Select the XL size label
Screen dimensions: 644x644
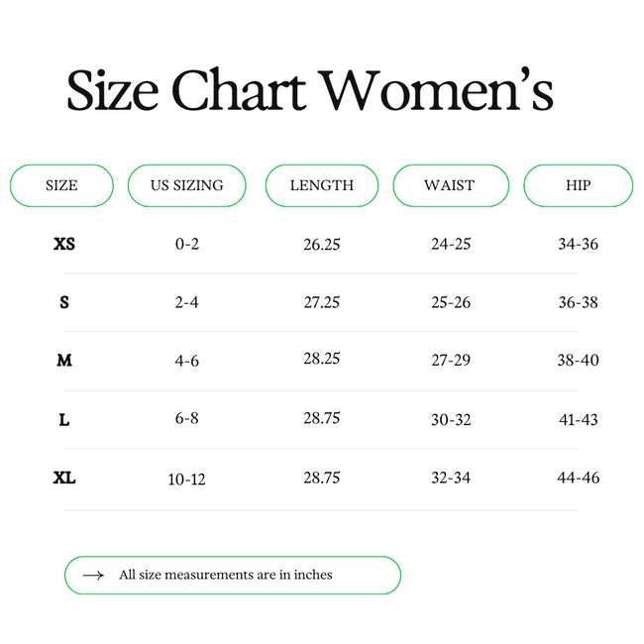click(x=64, y=478)
